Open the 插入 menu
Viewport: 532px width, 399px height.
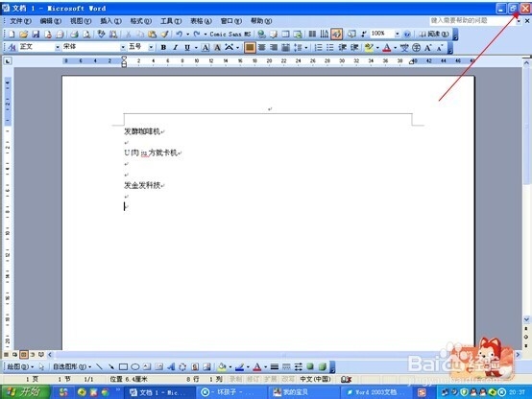110,21
